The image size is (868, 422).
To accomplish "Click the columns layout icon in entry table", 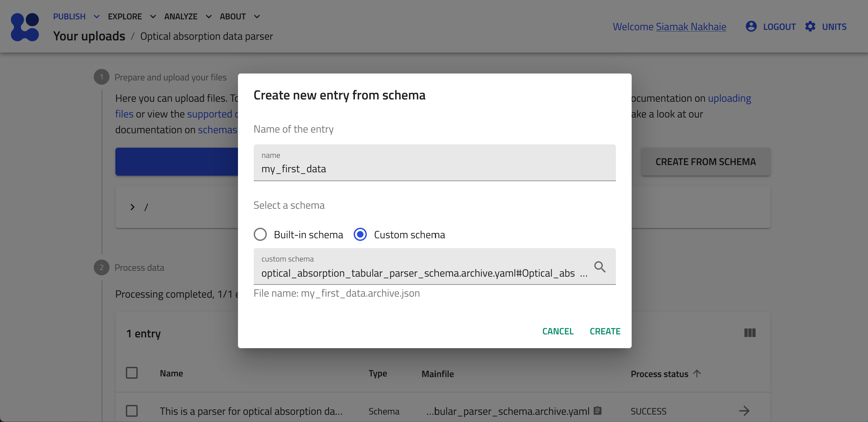I will 749,333.
